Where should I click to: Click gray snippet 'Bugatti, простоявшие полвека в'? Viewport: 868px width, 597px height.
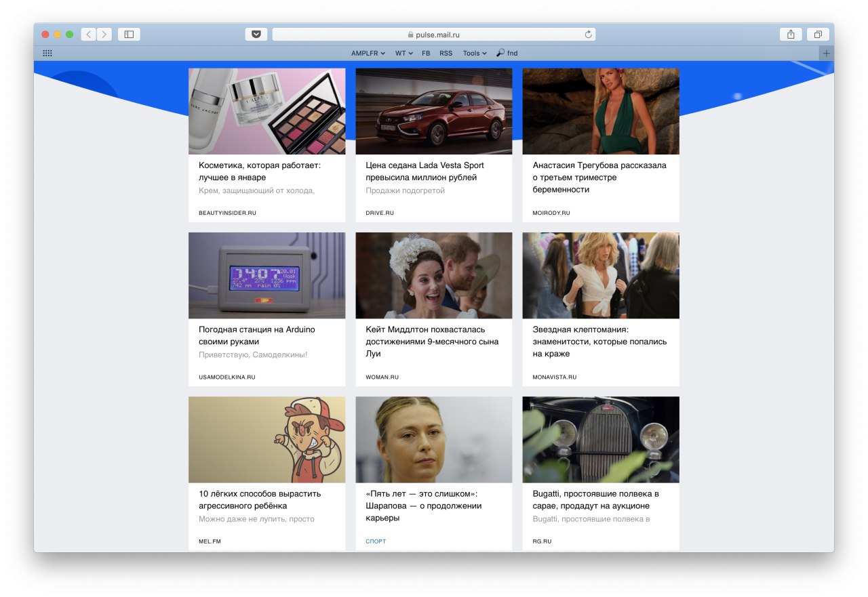pyautogui.click(x=591, y=519)
